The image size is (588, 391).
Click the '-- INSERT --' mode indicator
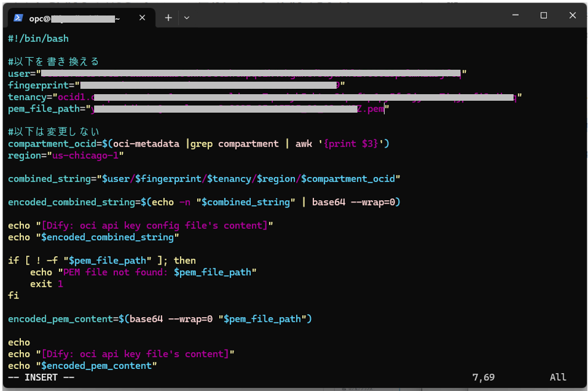coord(41,377)
